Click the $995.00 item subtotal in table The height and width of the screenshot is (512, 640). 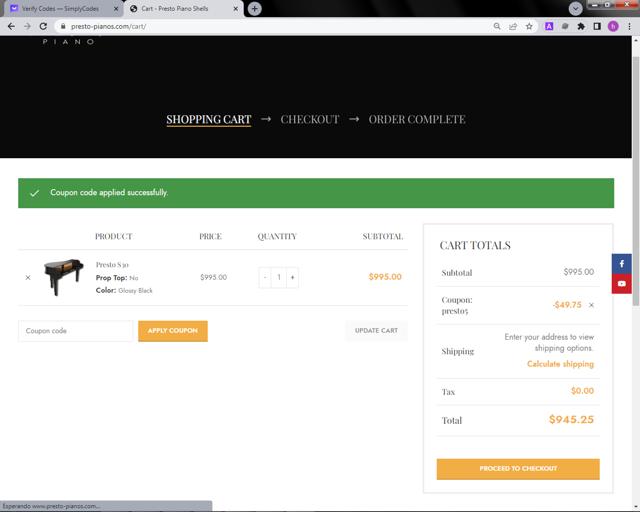(x=385, y=277)
